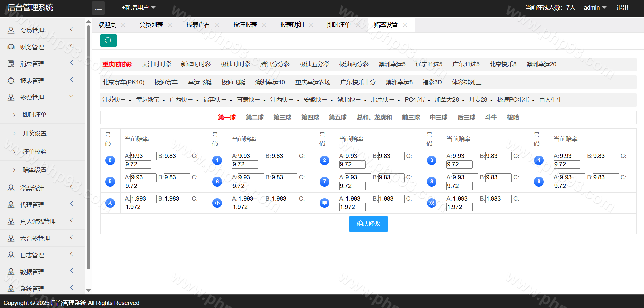Image resolution: width=644 pixels, height=308 pixels.
Task: Open the admin account dropdown
Action: click(595, 8)
